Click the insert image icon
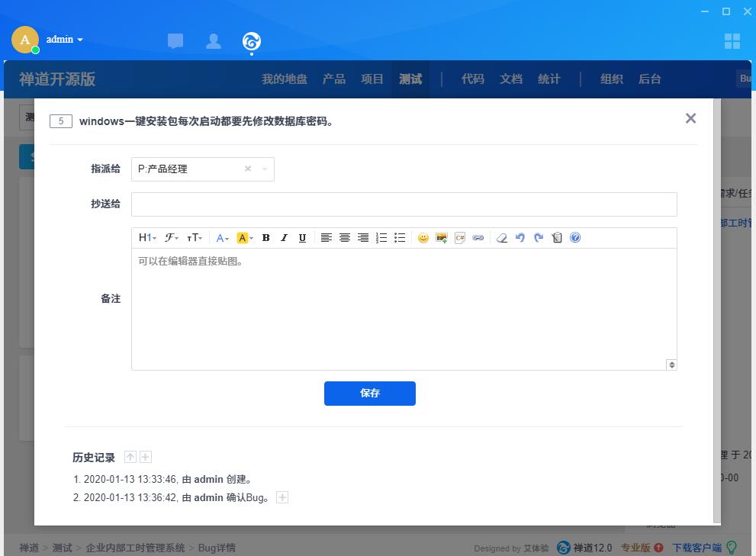 click(442, 238)
